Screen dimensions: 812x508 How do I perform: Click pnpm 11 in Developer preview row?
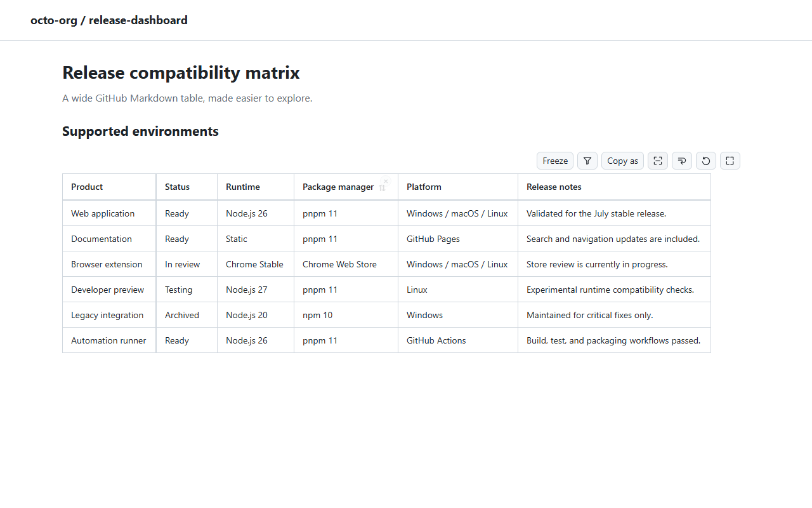coord(346,290)
